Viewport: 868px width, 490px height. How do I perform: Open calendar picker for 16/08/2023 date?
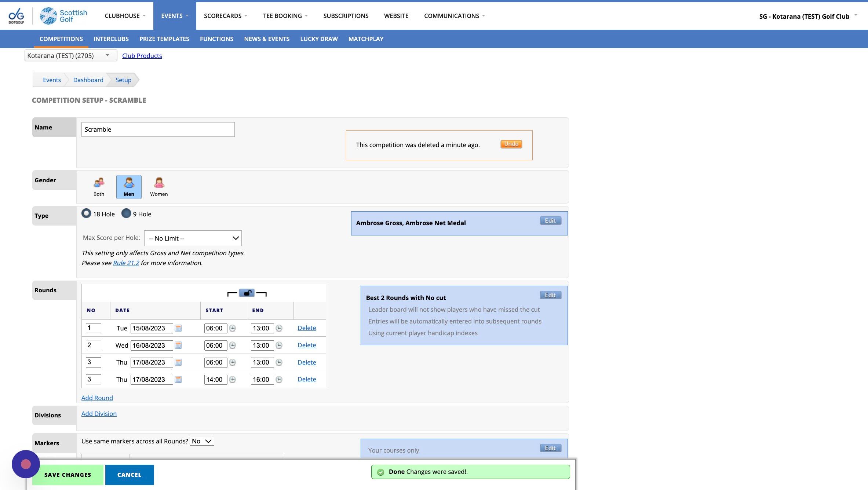[x=178, y=345]
